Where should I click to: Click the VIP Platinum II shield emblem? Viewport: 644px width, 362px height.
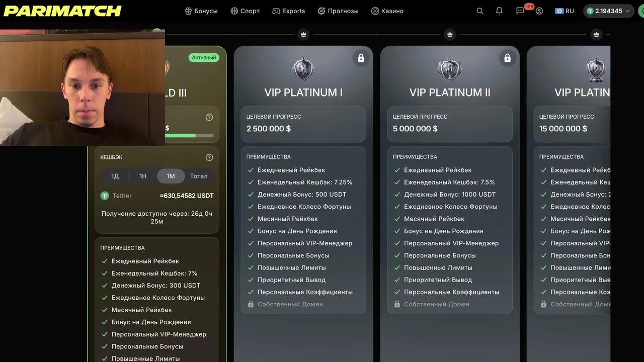(x=450, y=69)
